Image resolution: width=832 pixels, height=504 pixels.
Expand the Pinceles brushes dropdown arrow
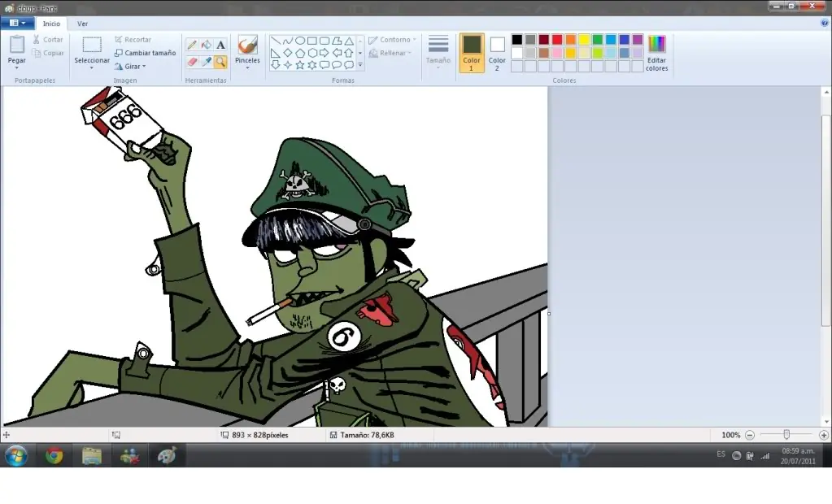tap(247, 68)
